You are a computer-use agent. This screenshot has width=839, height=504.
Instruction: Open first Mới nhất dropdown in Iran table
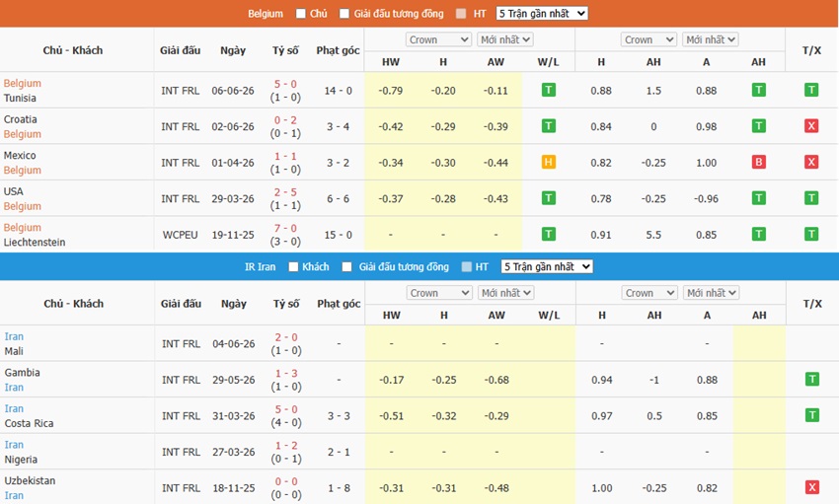tap(506, 293)
